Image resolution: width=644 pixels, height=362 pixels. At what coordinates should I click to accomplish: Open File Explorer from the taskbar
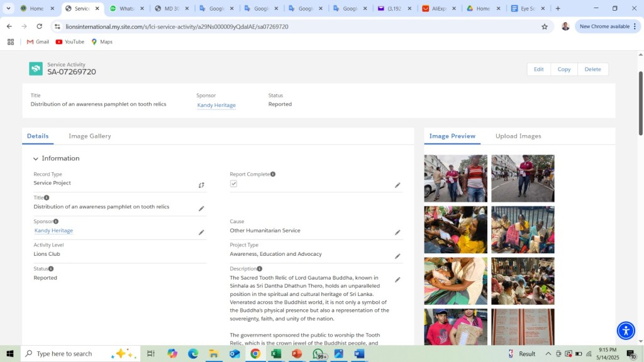(x=214, y=353)
